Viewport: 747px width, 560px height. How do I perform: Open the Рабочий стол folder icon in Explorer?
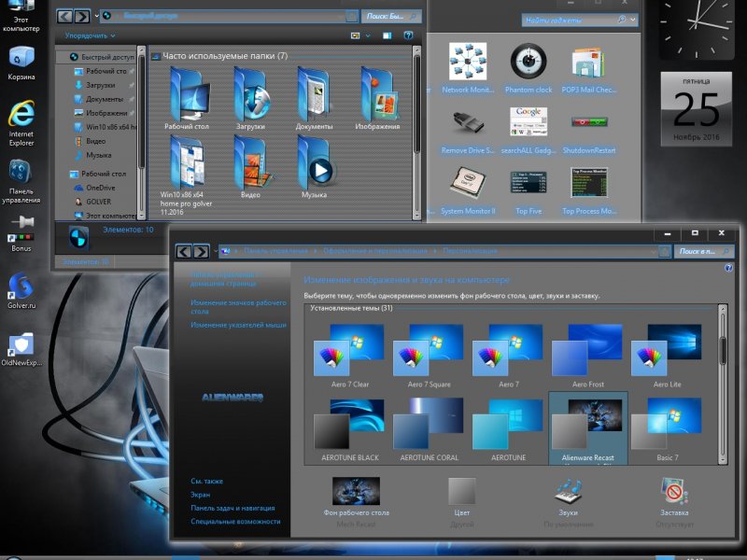(187, 99)
